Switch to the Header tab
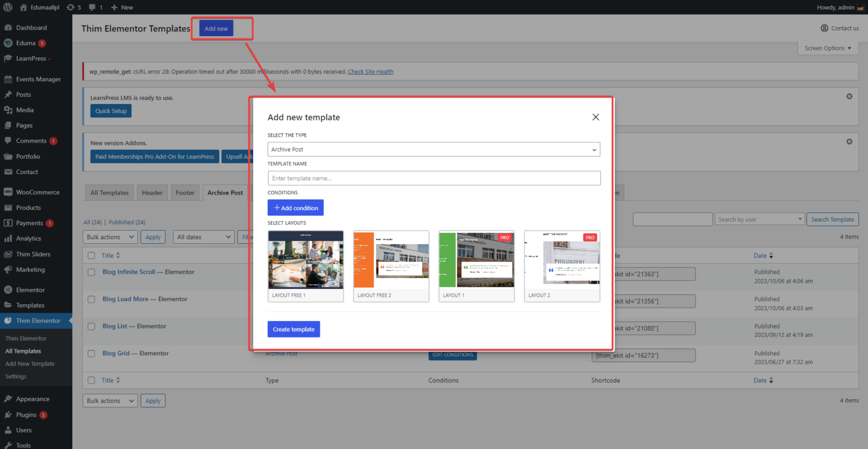This screenshot has height=449, width=868. pyautogui.click(x=152, y=192)
